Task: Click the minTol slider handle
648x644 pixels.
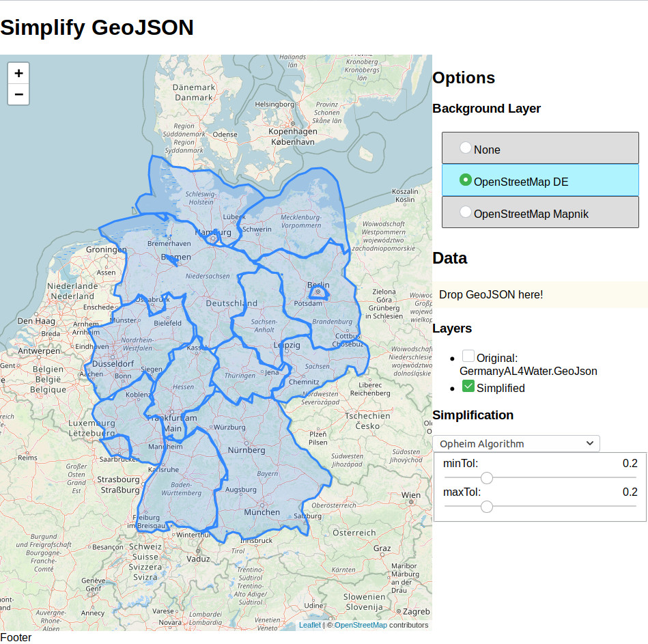Action: pos(487,477)
